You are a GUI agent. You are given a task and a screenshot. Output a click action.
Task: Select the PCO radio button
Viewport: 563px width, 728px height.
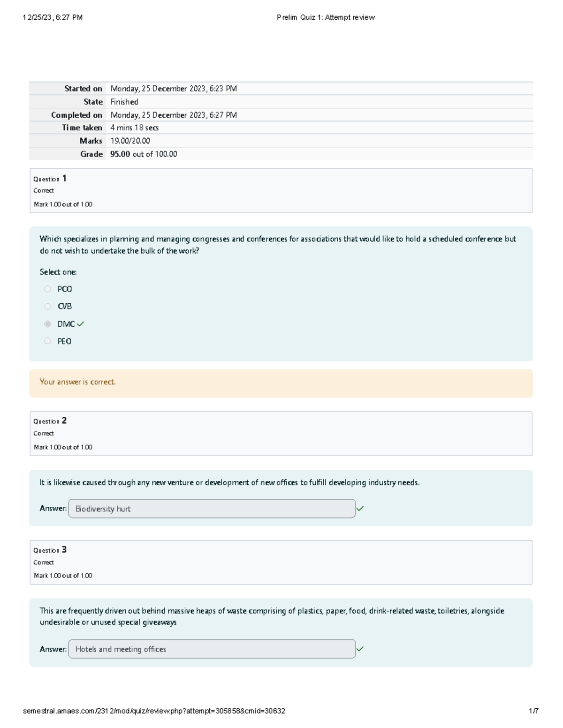[48, 289]
